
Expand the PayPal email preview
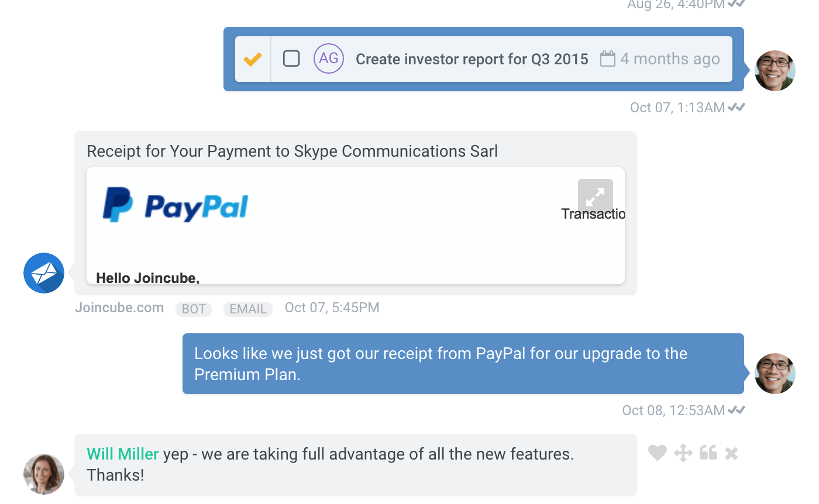(595, 196)
